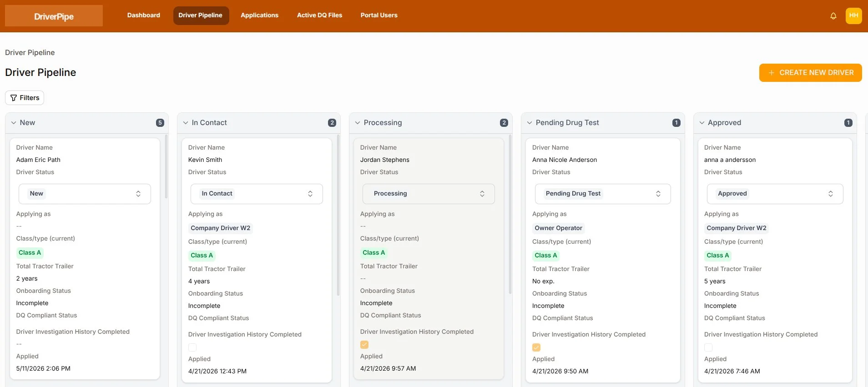Image resolution: width=868 pixels, height=387 pixels.
Task: Click anna a andersson's Class A badge
Action: click(718, 256)
